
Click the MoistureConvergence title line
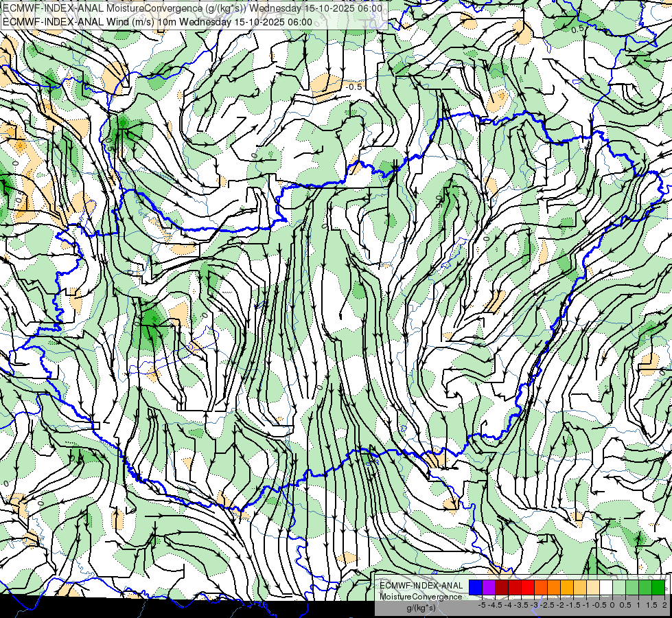click(x=192, y=8)
